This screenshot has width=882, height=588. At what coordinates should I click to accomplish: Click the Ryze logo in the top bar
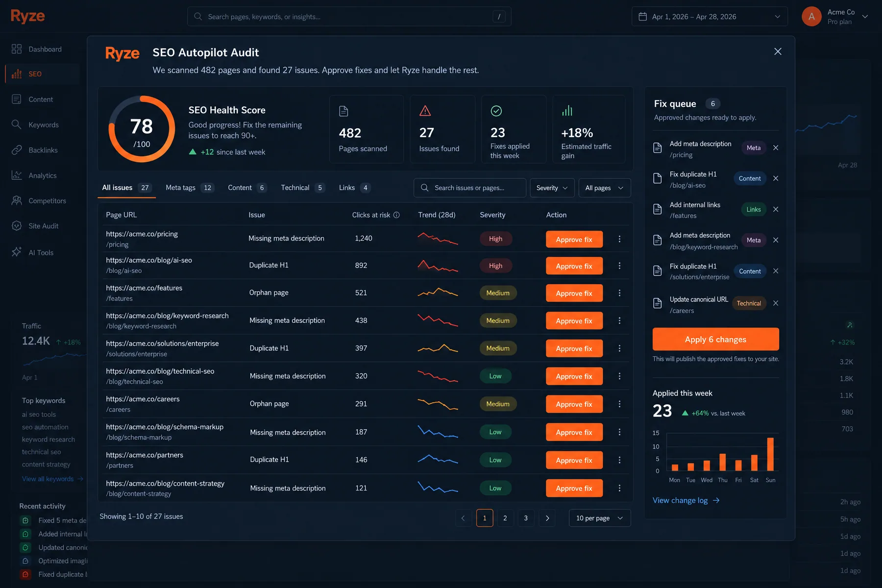(28, 16)
